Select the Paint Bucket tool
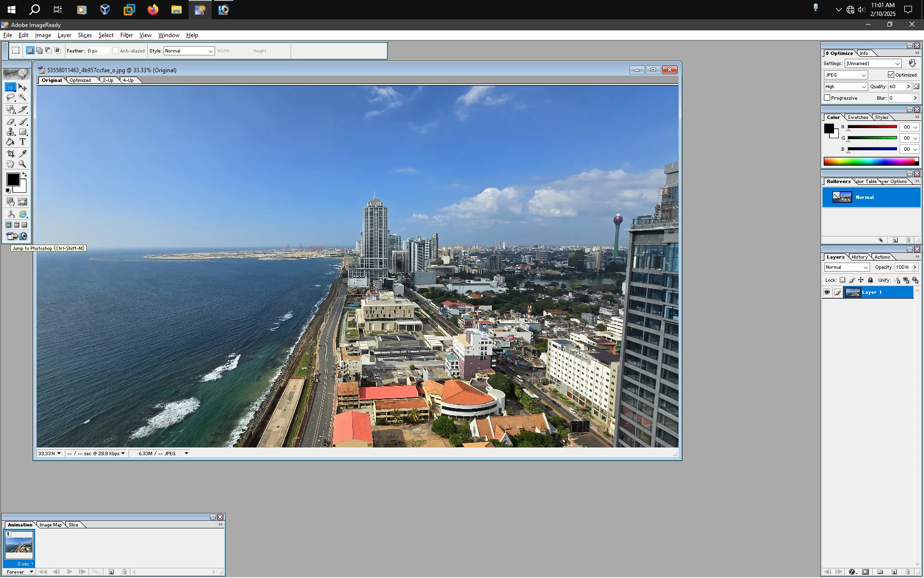This screenshot has height=578, width=924. (11, 142)
